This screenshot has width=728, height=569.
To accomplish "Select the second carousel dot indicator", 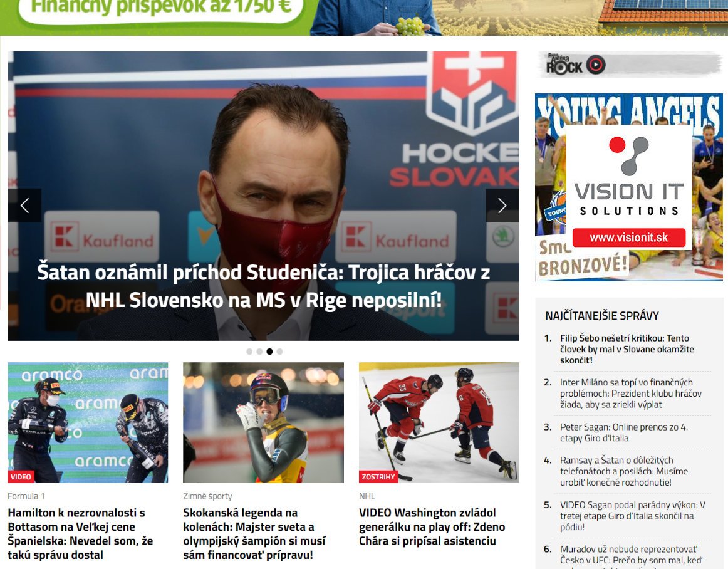I will point(259,352).
